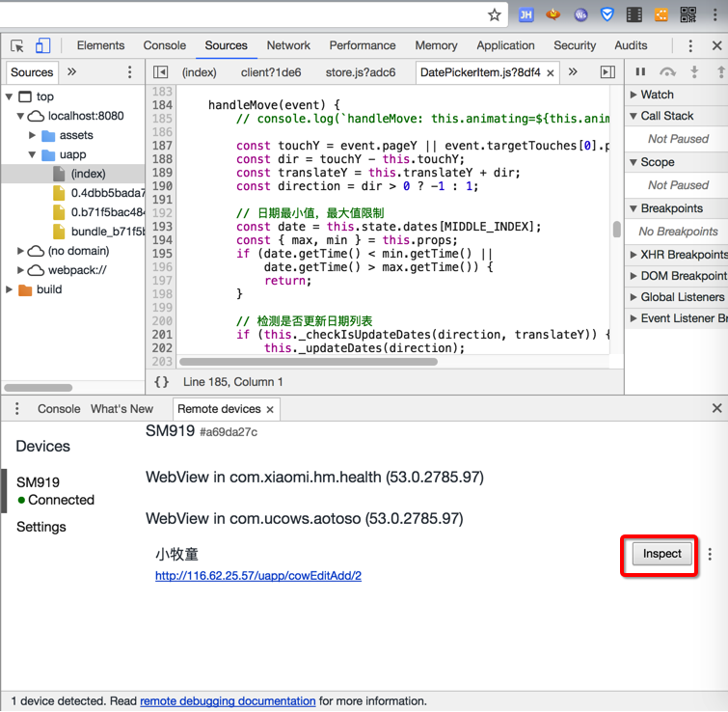Switch to the (index) file tab
The image size is (728, 712).
(x=200, y=72)
